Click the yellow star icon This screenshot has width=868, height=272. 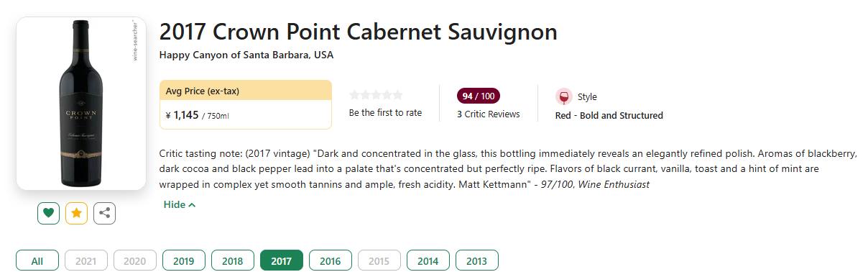[x=76, y=213]
